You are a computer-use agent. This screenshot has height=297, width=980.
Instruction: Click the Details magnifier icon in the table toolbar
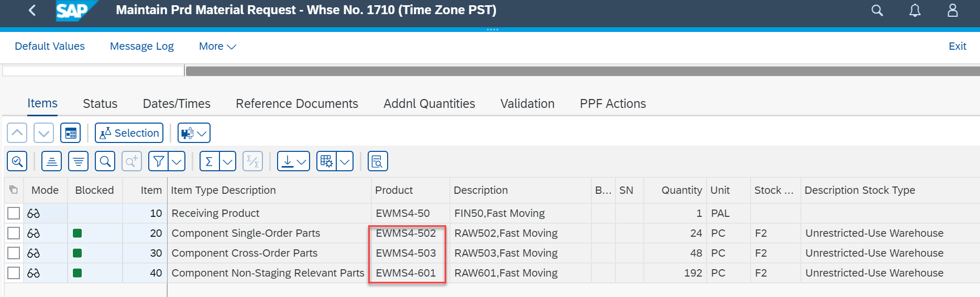coord(17,161)
